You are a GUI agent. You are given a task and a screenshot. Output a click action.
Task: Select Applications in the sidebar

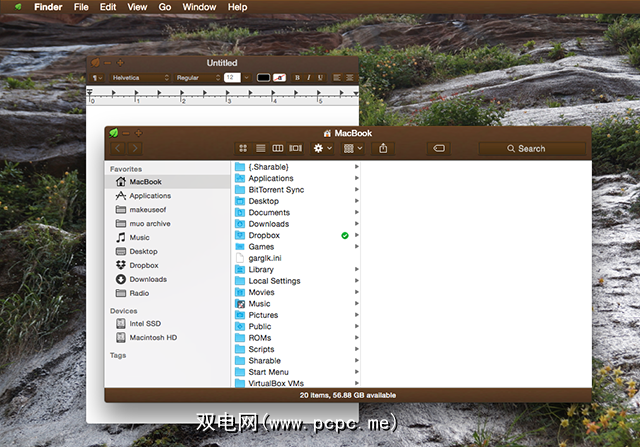(167, 196)
